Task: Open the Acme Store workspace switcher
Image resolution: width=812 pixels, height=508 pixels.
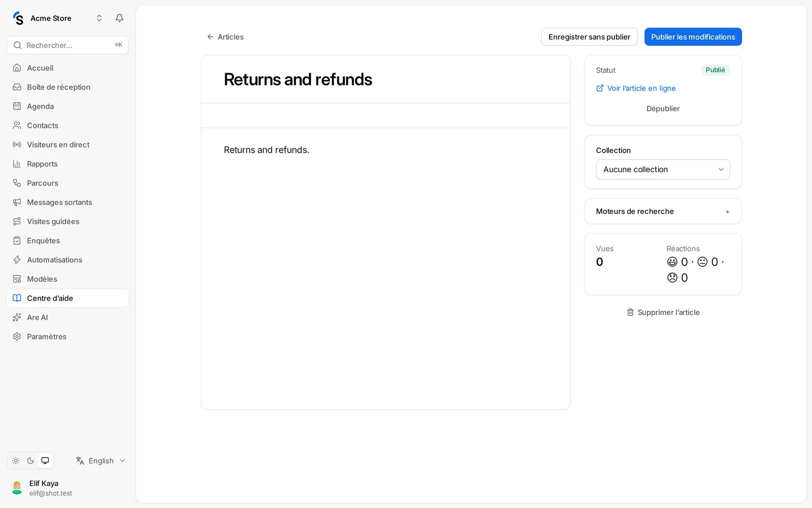Action: (x=58, y=18)
